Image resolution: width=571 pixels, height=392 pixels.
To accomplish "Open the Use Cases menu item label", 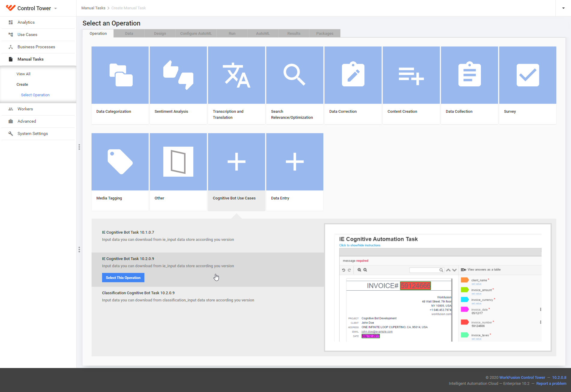I will coord(27,34).
